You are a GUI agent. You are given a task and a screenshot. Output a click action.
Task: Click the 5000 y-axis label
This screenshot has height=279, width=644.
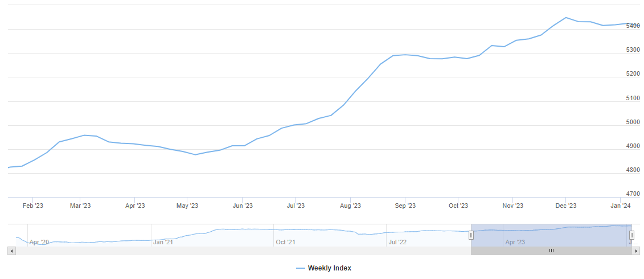(x=632, y=122)
